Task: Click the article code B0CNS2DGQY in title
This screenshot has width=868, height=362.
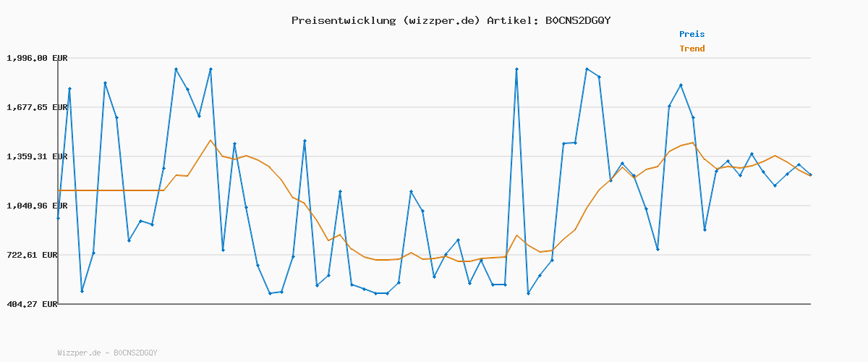Action: (x=577, y=20)
